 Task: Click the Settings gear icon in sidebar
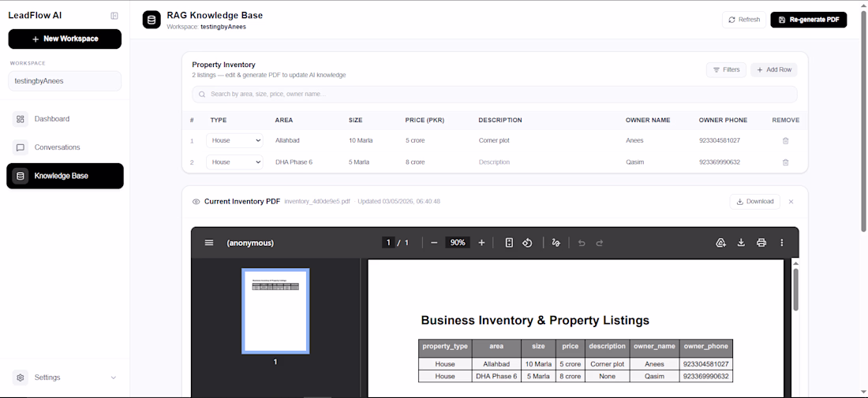point(21,378)
